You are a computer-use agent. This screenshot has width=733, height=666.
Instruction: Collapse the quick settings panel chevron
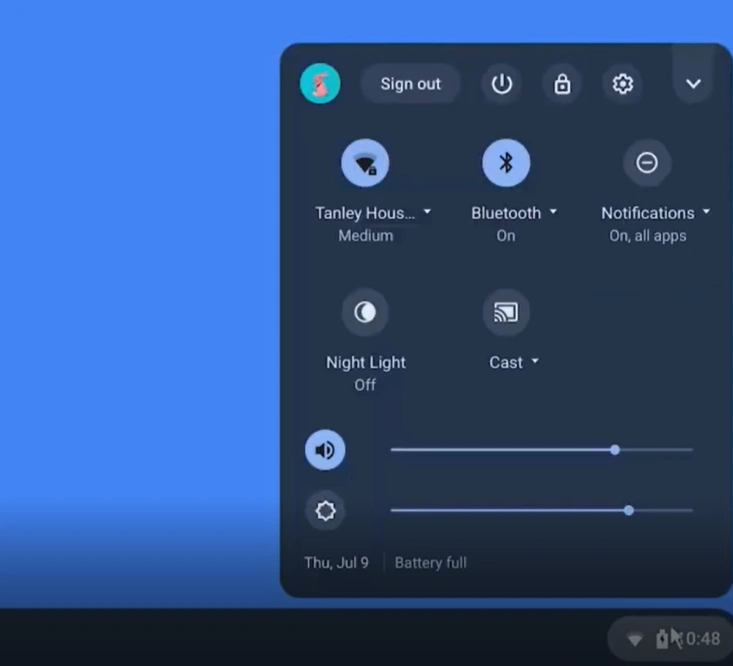coord(693,84)
